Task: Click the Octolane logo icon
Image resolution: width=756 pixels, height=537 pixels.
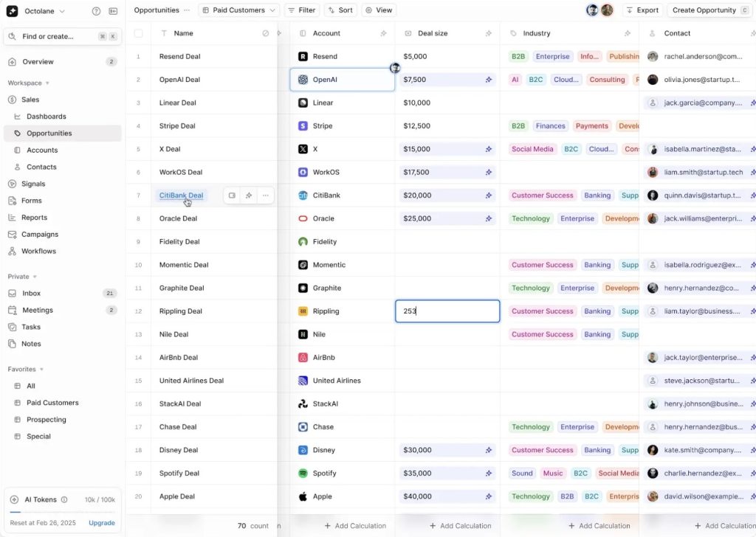Action: tap(13, 11)
